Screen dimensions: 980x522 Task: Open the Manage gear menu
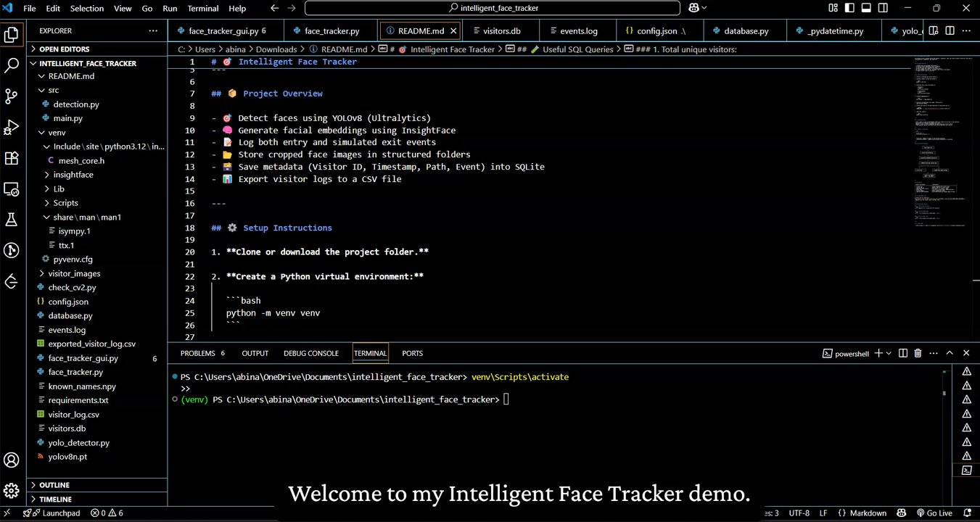click(x=12, y=491)
